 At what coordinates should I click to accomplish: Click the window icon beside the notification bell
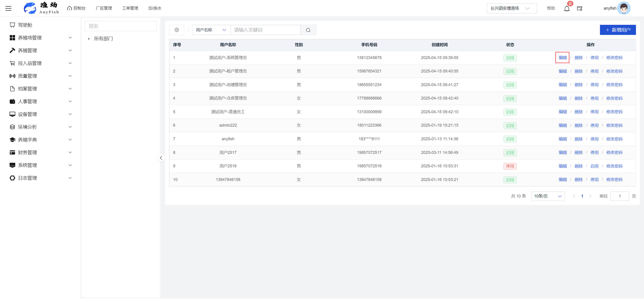[x=580, y=9]
